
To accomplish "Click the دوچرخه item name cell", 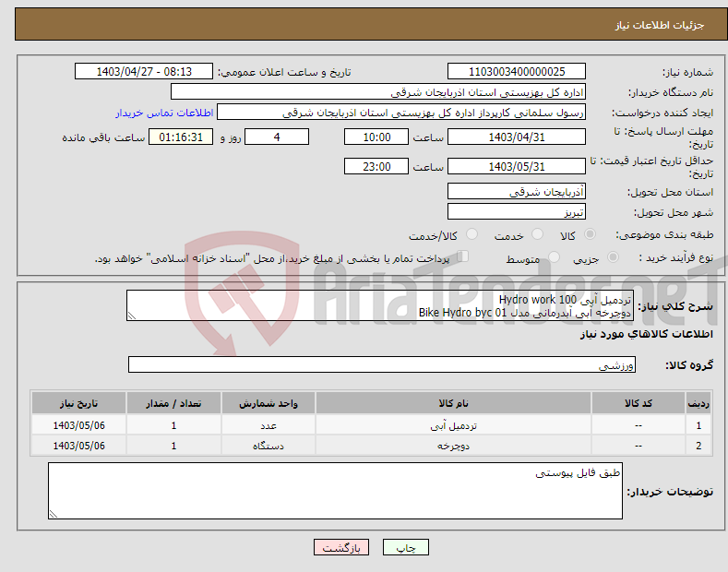I will tap(453, 446).
